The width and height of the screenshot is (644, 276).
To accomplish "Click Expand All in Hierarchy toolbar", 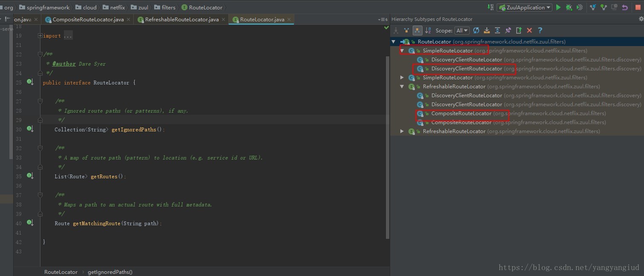I will pyautogui.click(x=497, y=30).
